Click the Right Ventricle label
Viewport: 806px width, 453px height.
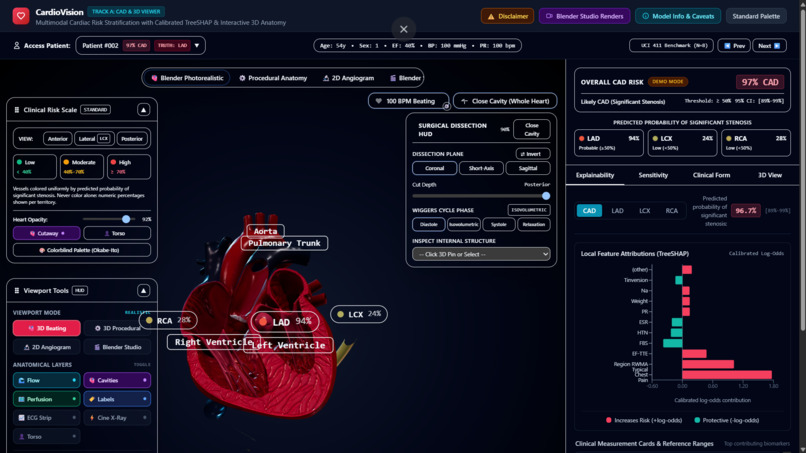pos(213,342)
